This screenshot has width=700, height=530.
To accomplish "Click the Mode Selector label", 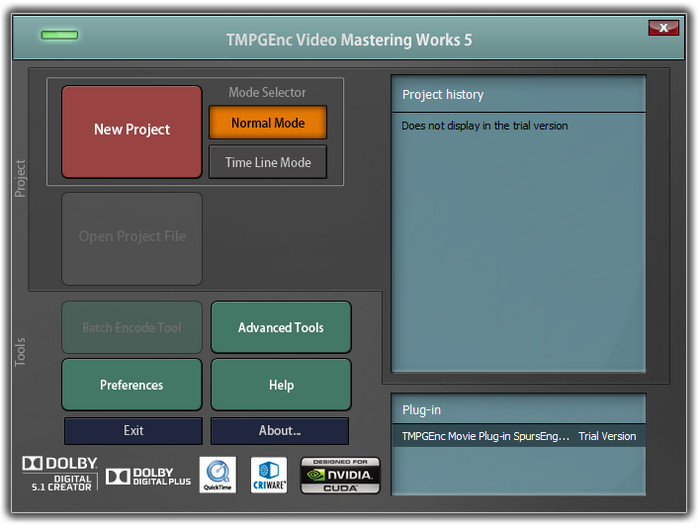I will coord(267,92).
